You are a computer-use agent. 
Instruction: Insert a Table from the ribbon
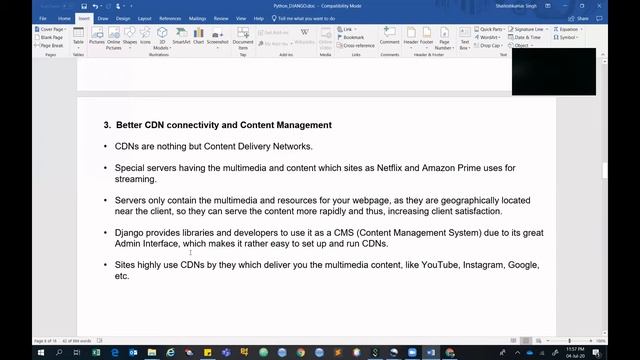click(x=78, y=38)
